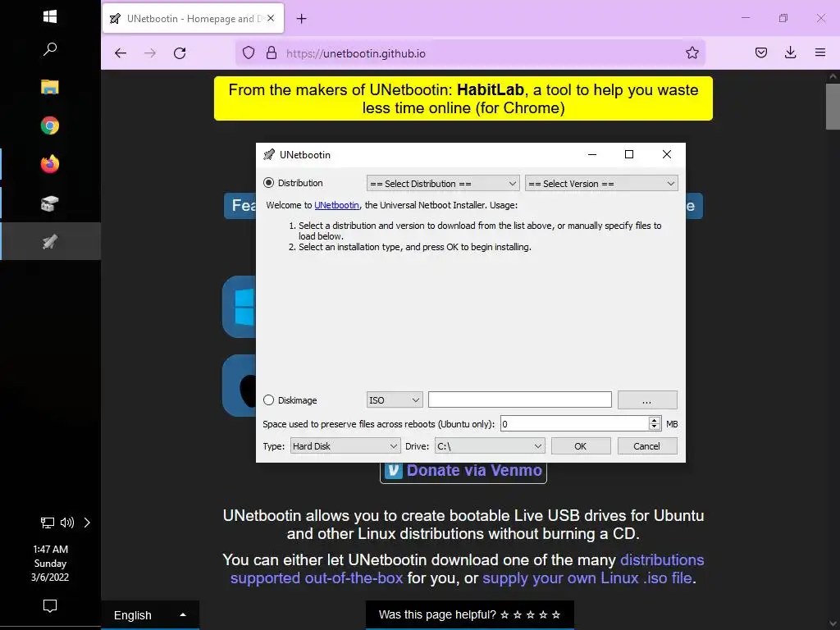Decrease persistence space with down arrow
The height and width of the screenshot is (630, 840).
click(x=654, y=427)
